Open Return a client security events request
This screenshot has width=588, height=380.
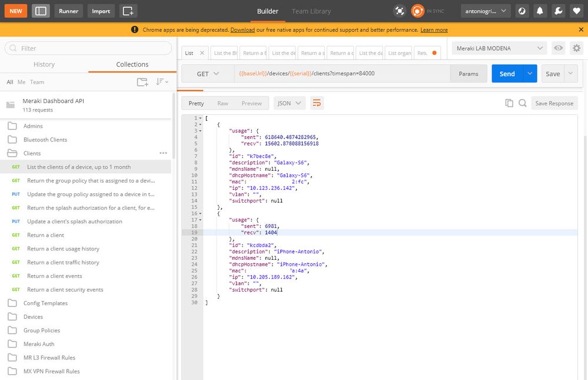pos(86,289)
